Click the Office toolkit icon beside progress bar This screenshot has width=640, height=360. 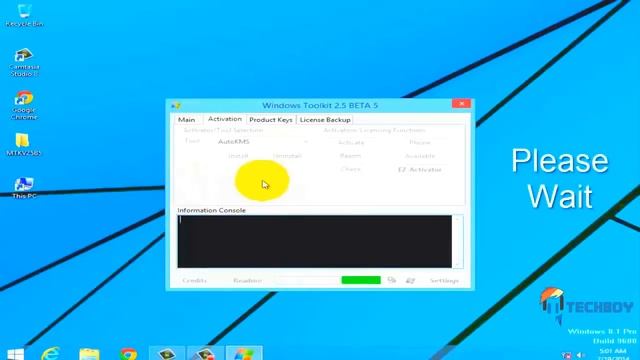[x=392, y=280]
